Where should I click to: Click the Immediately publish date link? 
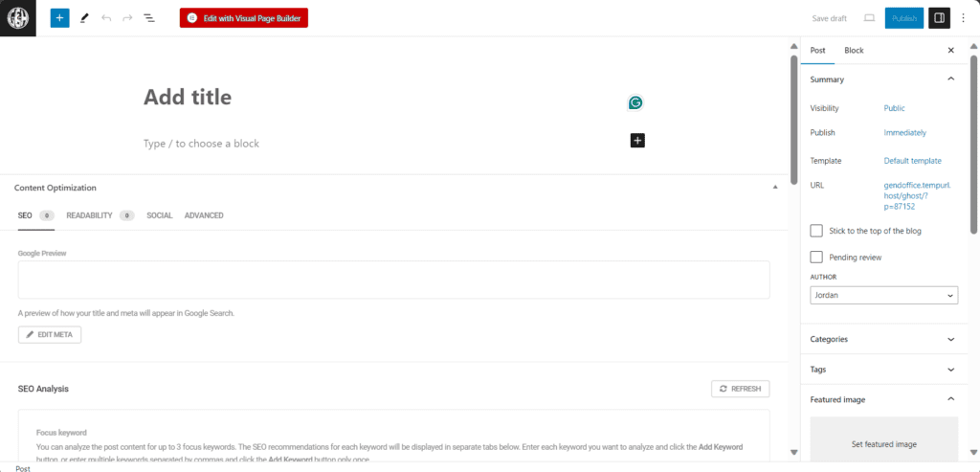point(904,132)
